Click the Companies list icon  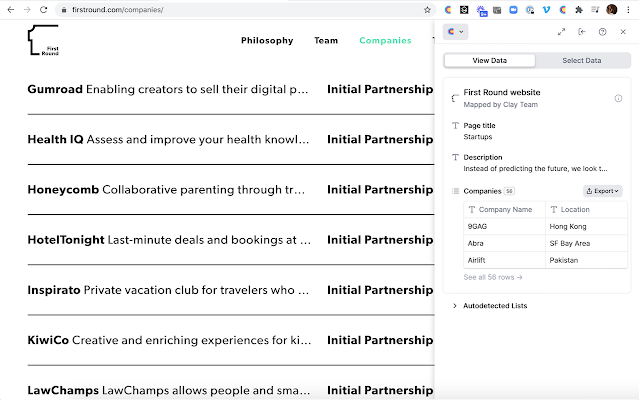coord(456,191)
